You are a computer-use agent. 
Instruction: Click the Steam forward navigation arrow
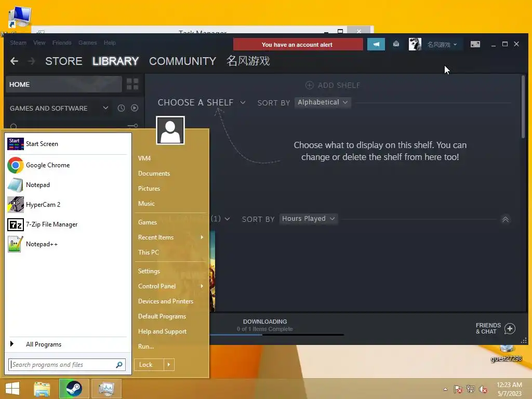click(x=31, y=61)
